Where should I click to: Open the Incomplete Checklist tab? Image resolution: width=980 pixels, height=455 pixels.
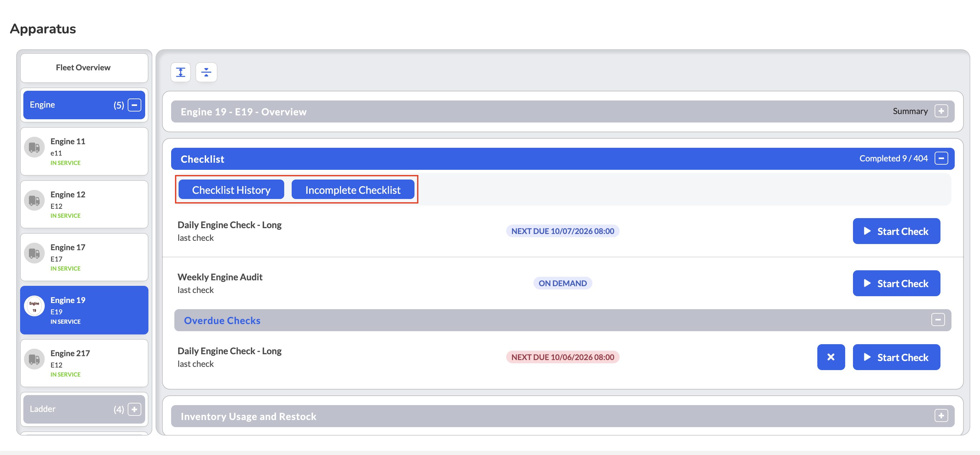coord(353,190)
